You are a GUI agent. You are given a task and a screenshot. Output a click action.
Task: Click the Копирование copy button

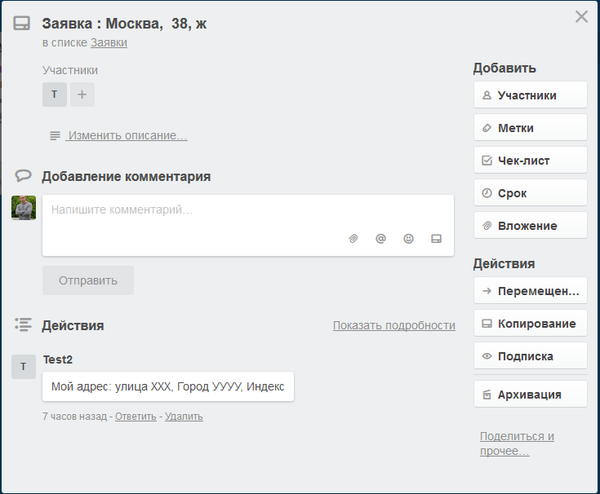(530, 324)
